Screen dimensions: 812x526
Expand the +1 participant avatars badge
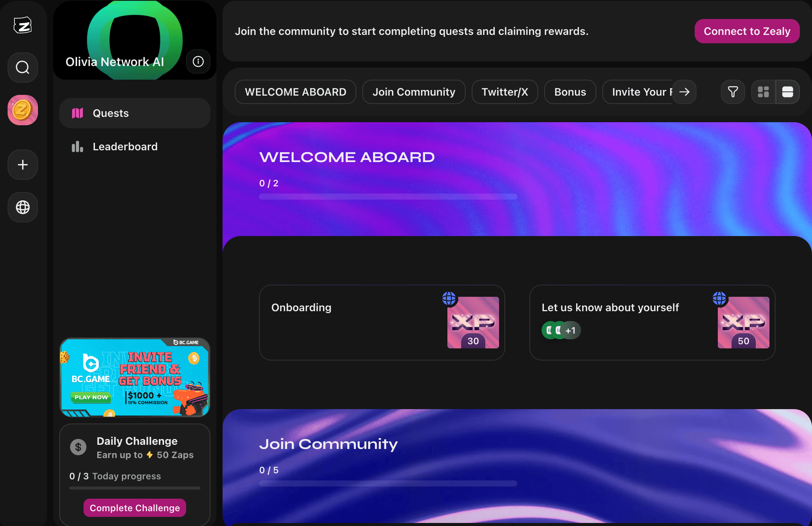(570, 331)
